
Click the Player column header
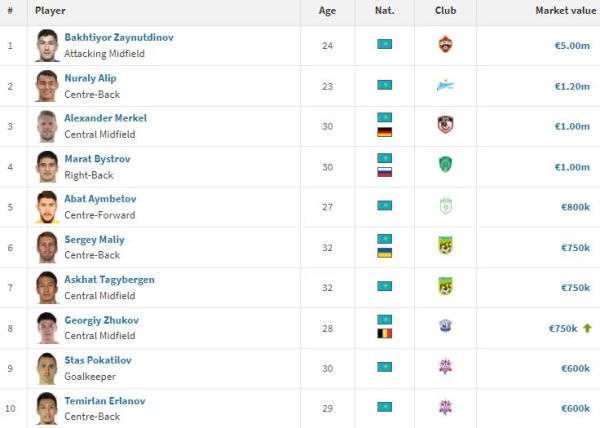coord(50,11)
